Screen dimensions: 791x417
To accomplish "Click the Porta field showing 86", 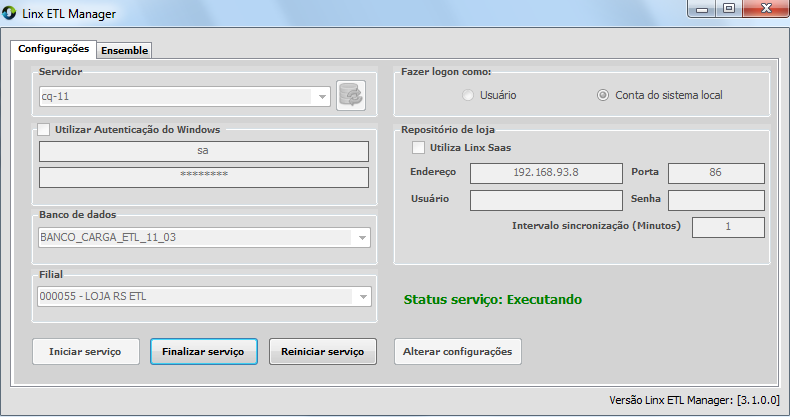I will pos(716,173).
